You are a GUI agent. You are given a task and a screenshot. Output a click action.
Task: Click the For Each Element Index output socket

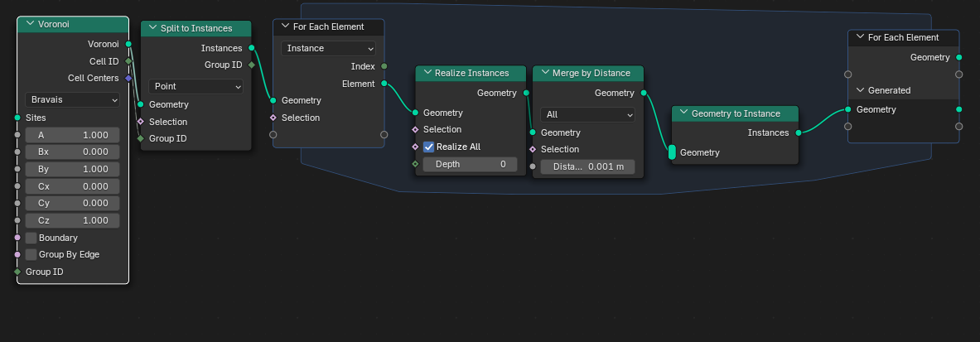pyautogui.click(x=384, y=66)
